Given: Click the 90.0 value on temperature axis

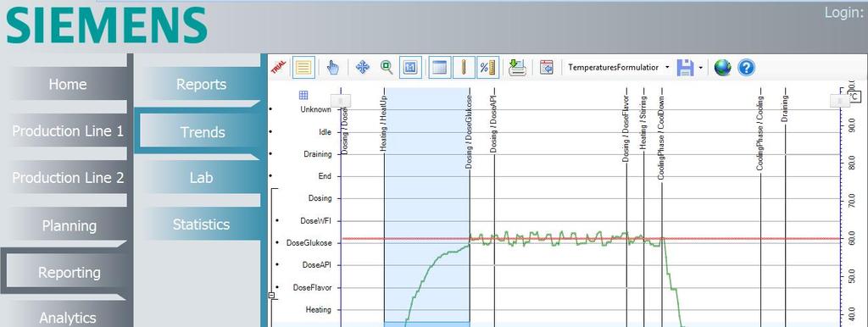Looking at the screenshot, I should click(851, 126).
